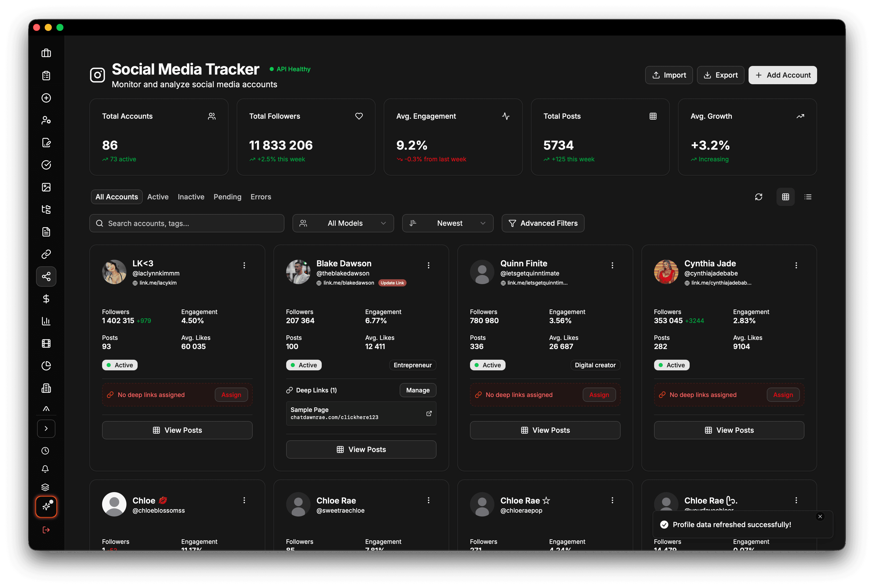Select the Inactive tab

click(x=191, y=197)
